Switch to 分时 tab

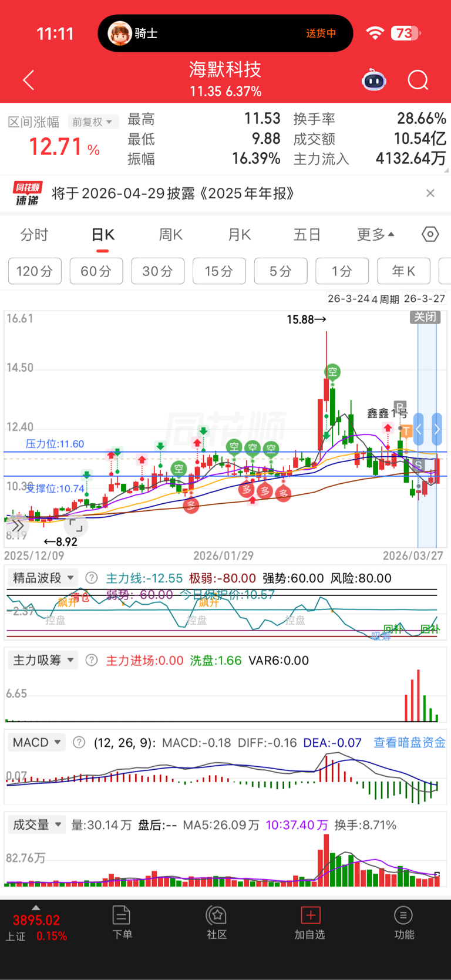(34, 235)
